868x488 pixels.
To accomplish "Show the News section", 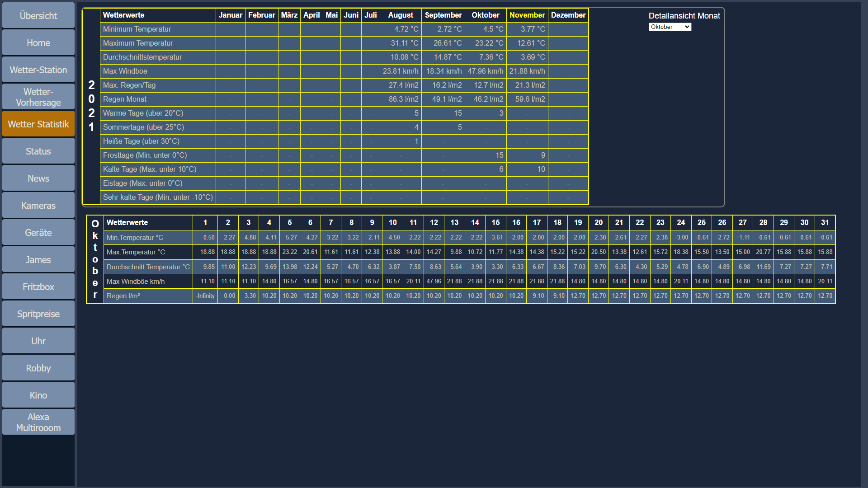I will click(38, 178).
